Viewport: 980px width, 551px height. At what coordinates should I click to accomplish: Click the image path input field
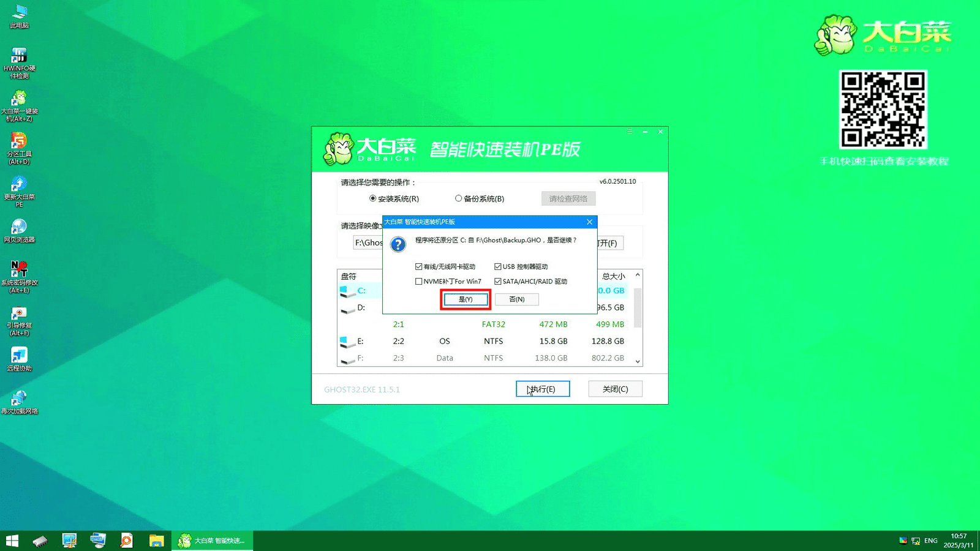point(367,243)
